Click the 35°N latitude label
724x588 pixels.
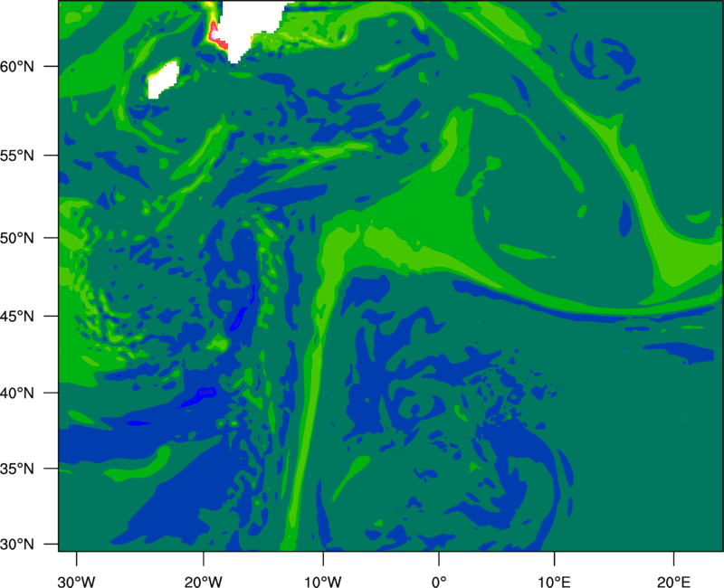click(x=17, y=469)
